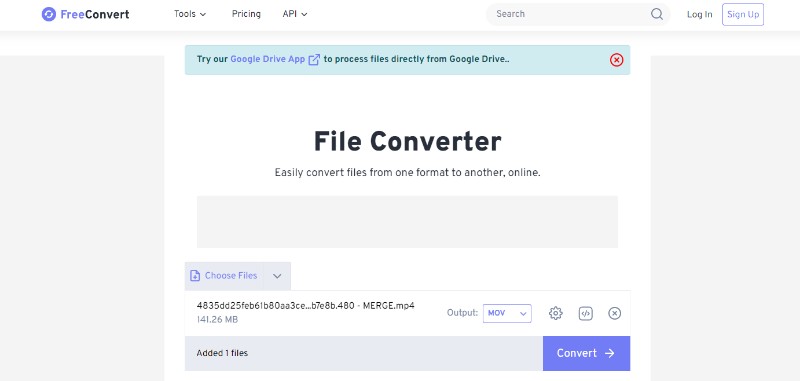Click the API code snippet icon

pyautogui.click(x=586, y=313)
